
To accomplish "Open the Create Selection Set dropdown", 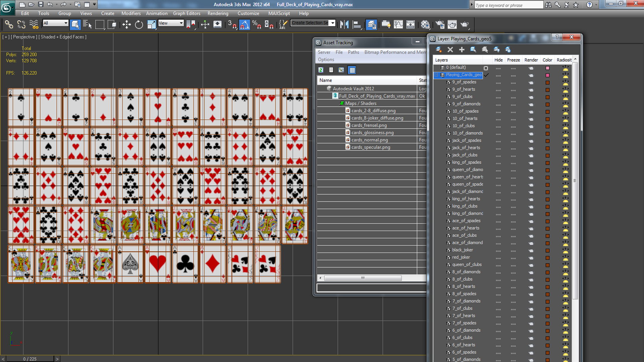I will 332,23.
